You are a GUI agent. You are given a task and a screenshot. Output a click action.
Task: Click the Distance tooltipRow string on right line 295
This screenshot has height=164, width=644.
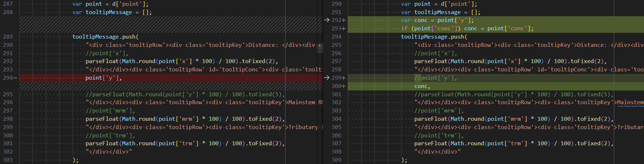coord(529,45)
